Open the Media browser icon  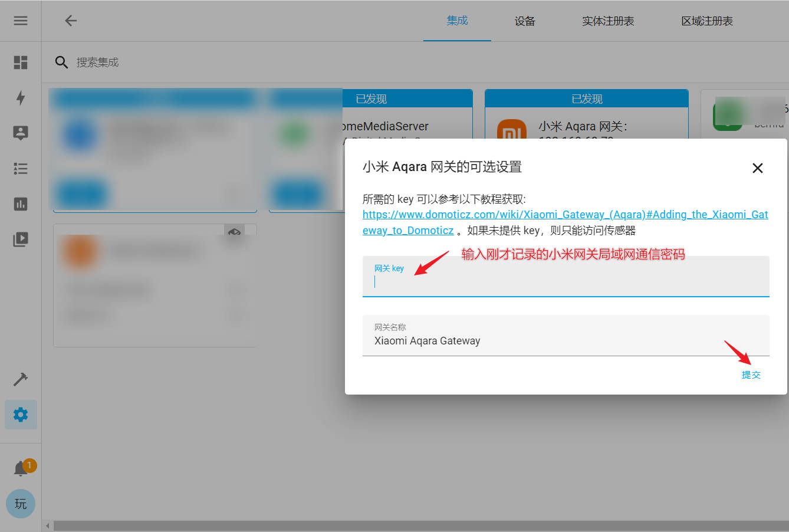pos(21,239)
